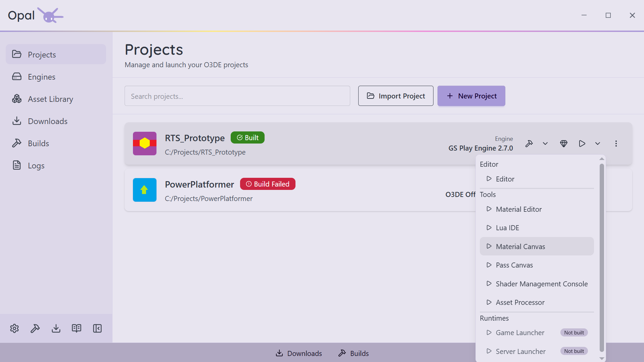
Task: Select Game Launcher under Runtimes
Action: coord(537,332)
